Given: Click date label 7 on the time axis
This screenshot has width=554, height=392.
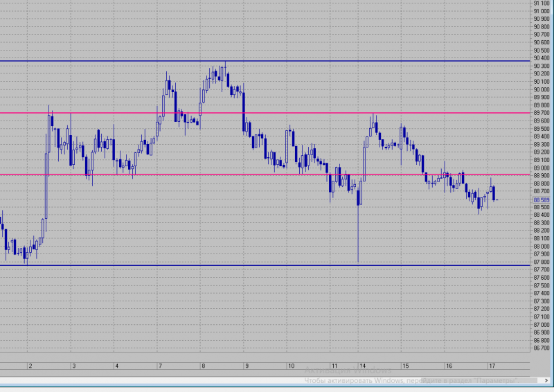Looking at the screenshot, I should pos(160,366).
